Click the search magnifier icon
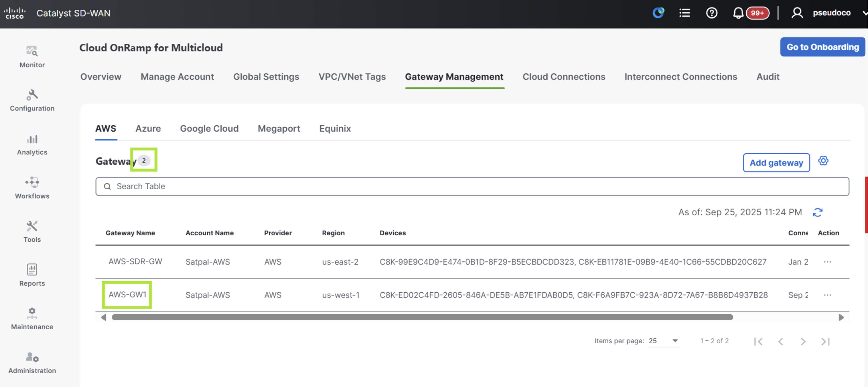The image size is (868, 387). click(107, 186)
